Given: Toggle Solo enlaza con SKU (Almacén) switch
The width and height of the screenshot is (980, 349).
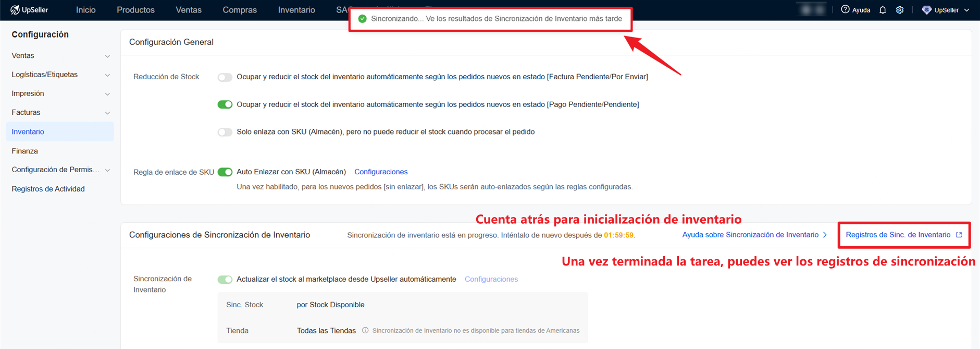Looking at the screenshot, I should pyautogui.click(x=225, y=132).
